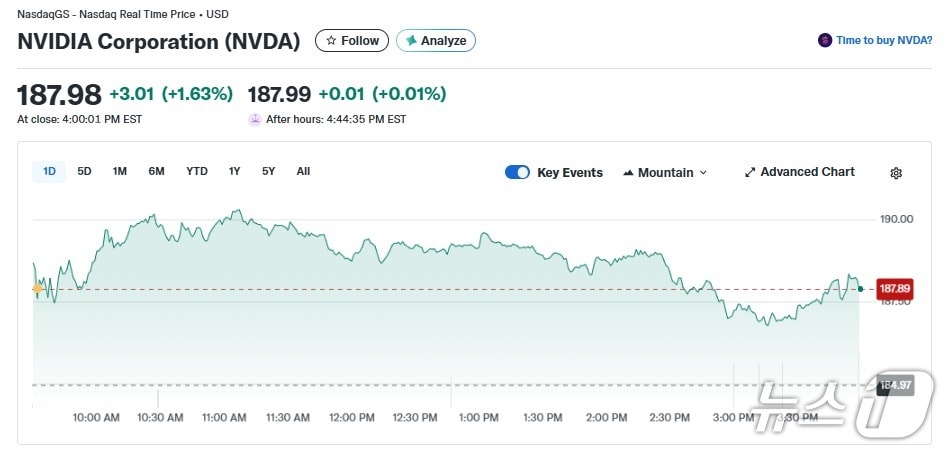This screenshot has width=948, height=452.
Task: Click the mountain chart type icon
Action: click(x=629, y=173)
